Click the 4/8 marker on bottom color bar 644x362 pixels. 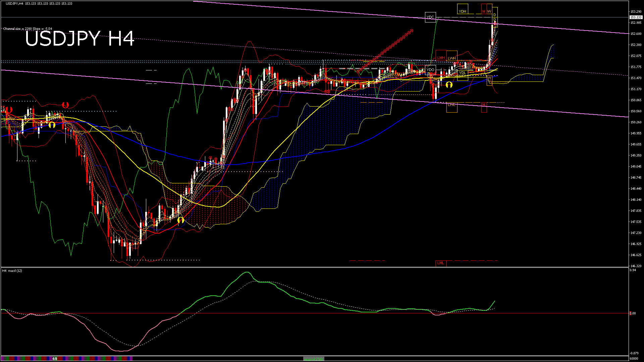(55, 359)
